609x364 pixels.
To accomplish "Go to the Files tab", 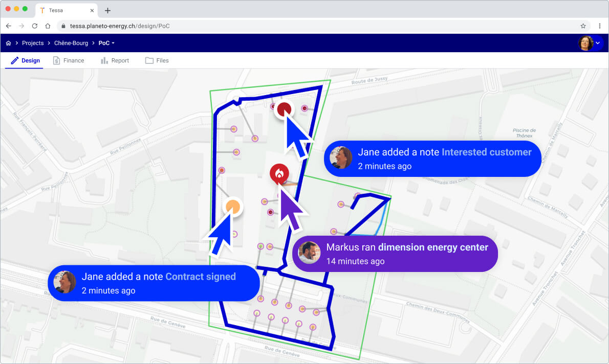I will (x=157, y=60).
